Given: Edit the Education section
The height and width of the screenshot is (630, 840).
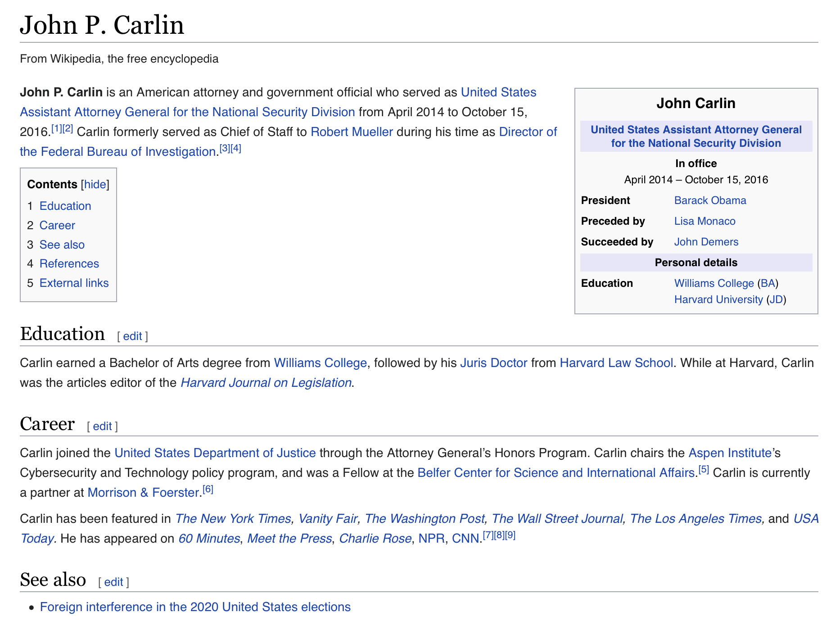Looking at the screenshot, I should coord(132,336).
